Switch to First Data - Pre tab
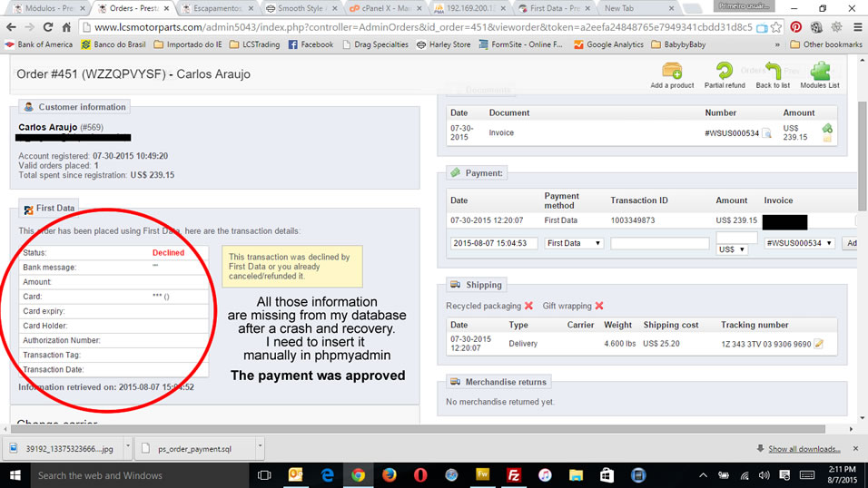868x488 pixels. click(554, 8)
